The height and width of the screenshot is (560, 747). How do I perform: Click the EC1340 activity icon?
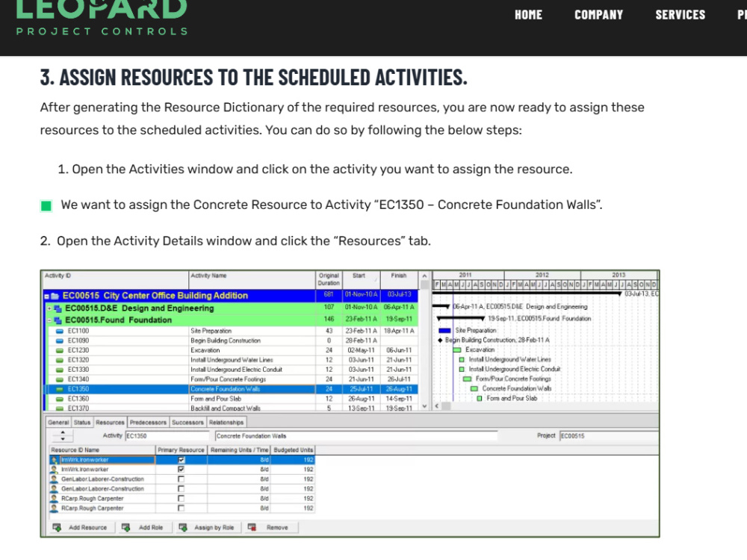pos(60,379)
